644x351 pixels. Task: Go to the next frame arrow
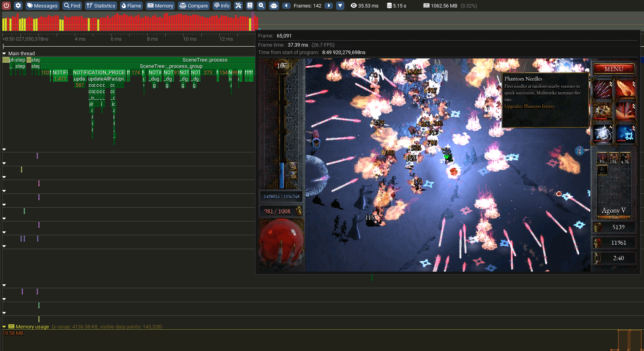pyautogui.click(x=329, y=6)
